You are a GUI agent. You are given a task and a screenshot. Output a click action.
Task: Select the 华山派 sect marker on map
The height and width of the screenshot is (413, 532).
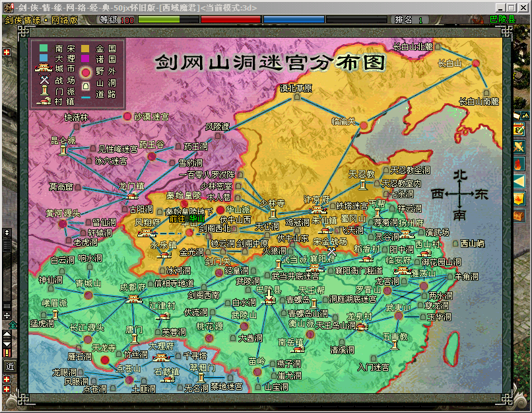coord(220,210)
